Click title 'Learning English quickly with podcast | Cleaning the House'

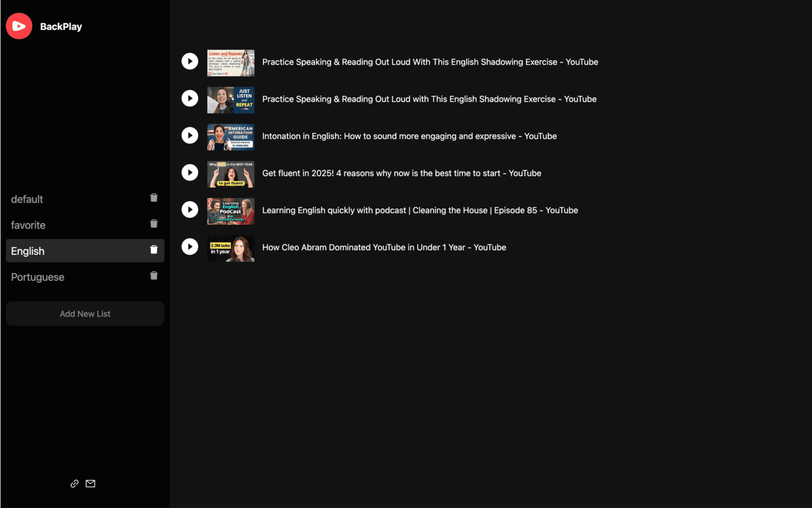[x=420, y=210]
